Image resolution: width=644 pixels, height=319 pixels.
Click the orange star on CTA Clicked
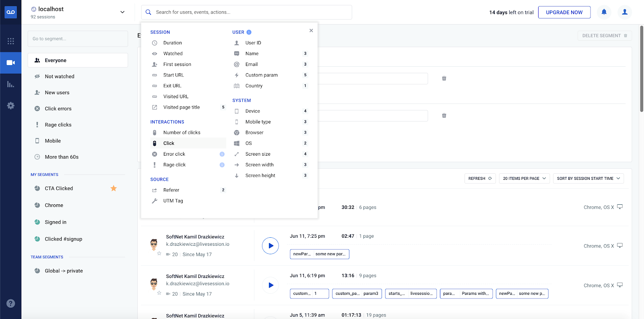114,188
